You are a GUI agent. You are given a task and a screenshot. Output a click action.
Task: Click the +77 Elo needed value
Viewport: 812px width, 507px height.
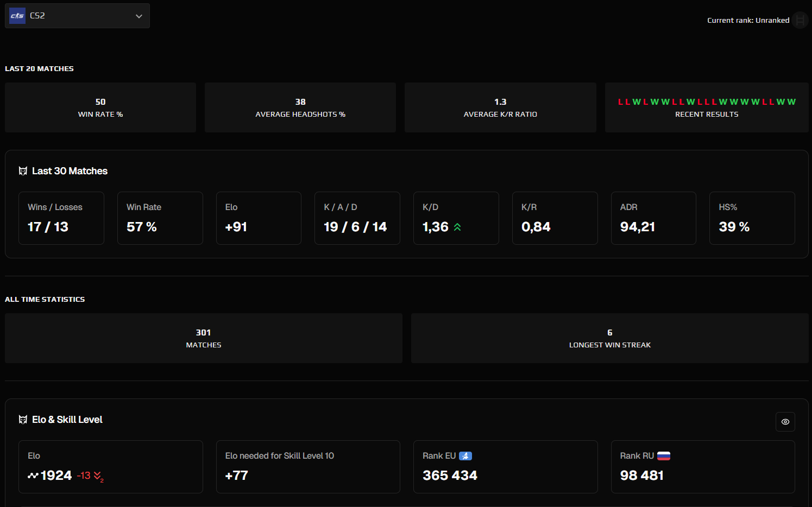[236, 475]
